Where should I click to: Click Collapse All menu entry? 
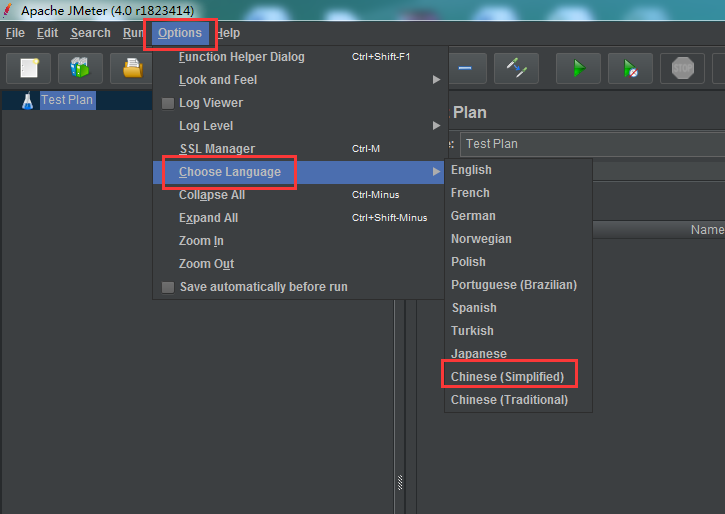click(299, 195)
